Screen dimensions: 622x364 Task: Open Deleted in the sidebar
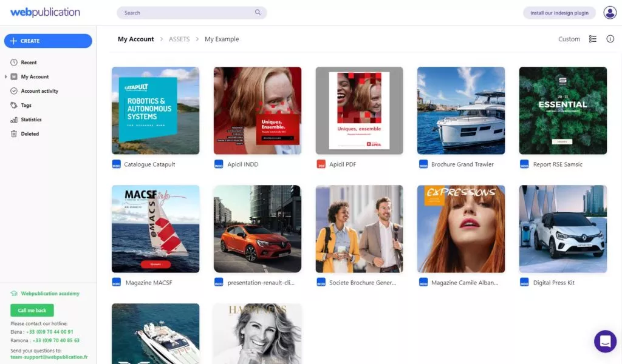(x=30, y=133)
